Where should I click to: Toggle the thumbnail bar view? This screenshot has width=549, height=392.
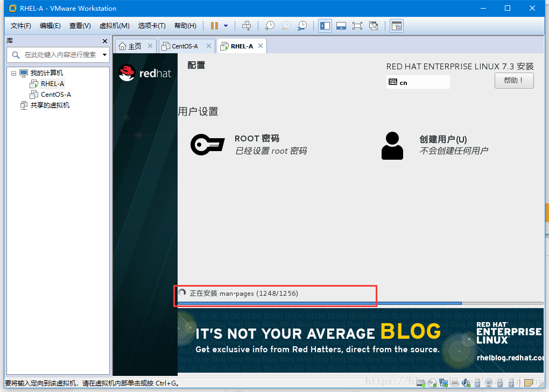coord(341,25)
